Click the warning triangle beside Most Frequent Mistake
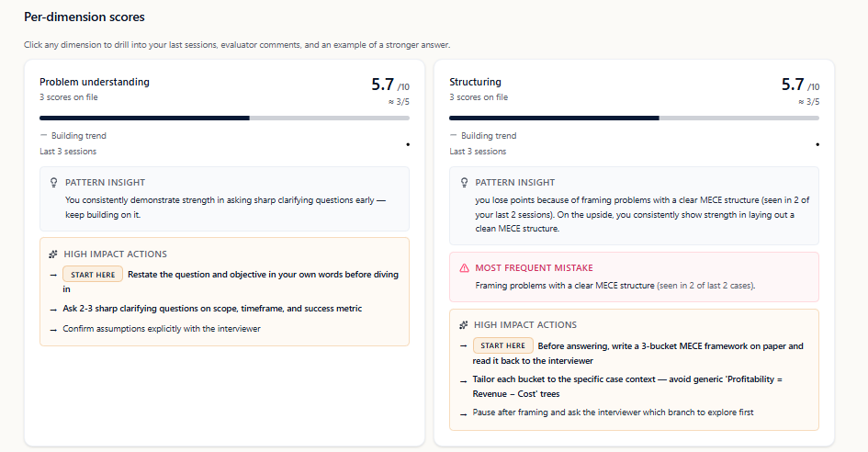This screenshot has height=452, width=868. coord(464,268)
